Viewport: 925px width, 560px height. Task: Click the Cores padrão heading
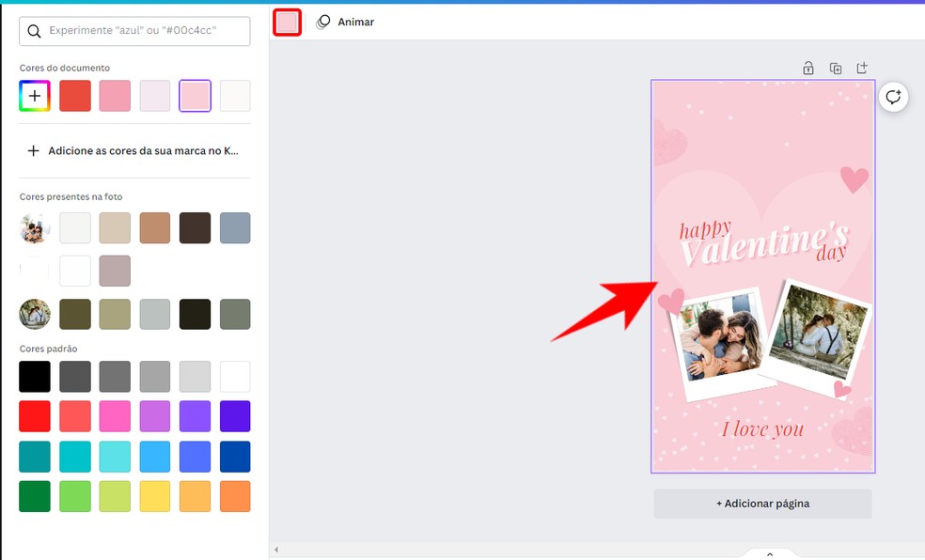[x=48, y=349]
